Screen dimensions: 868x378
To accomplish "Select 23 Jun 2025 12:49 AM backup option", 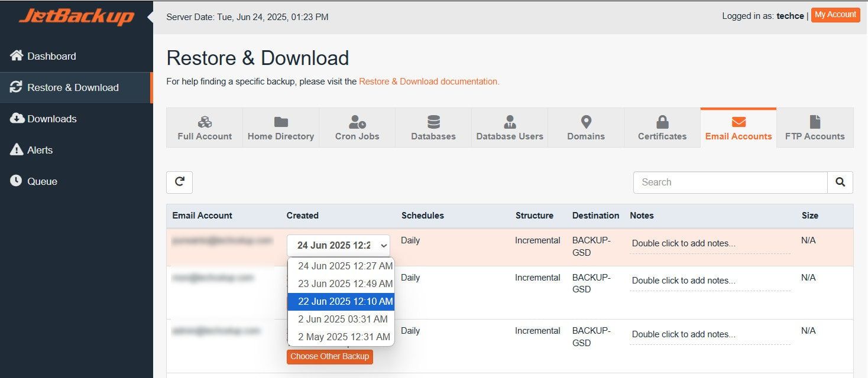I will pos(345,283).
